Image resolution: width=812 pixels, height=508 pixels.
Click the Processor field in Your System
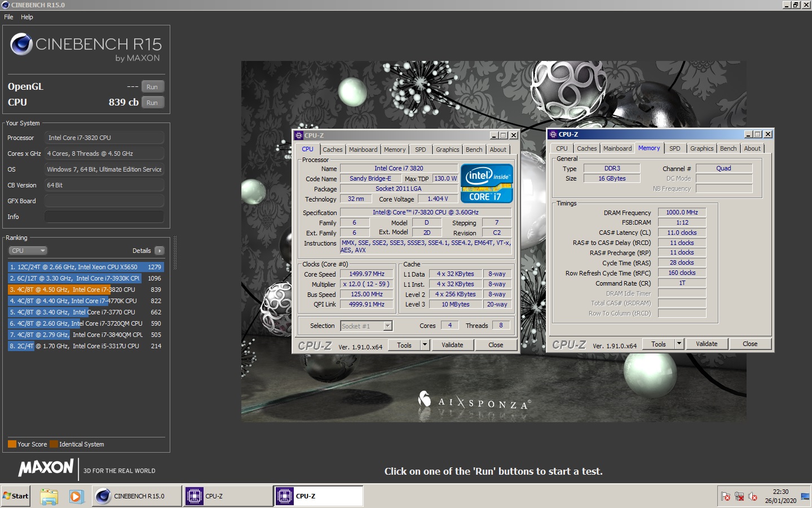[x=104, y=138]
